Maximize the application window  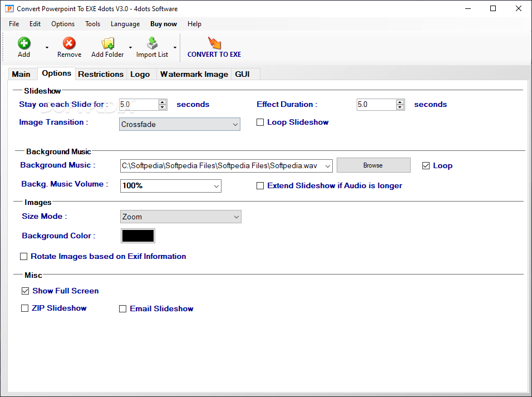tap(493, 8)
